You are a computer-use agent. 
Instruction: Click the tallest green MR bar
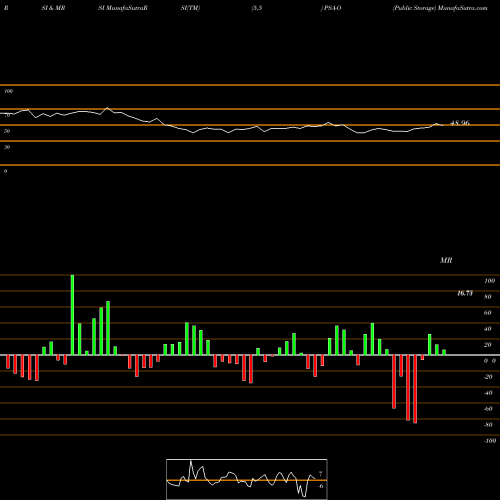(x=72, y=315)
